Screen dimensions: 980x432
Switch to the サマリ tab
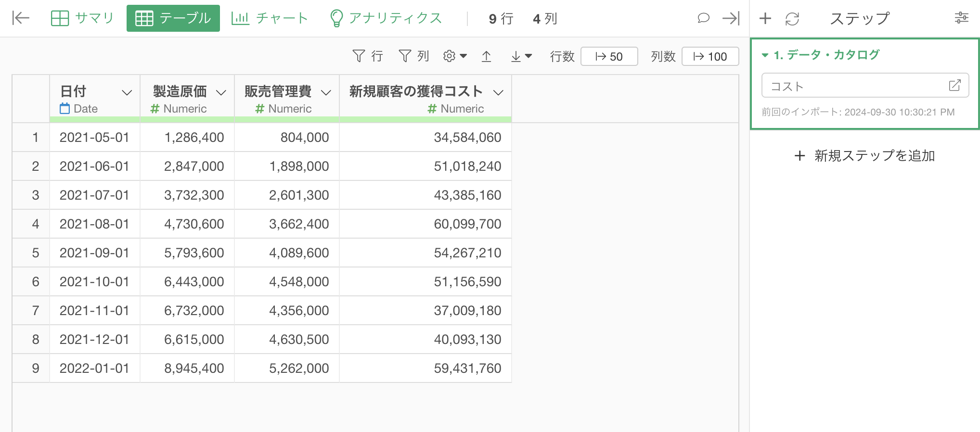[x=82, y=18]
